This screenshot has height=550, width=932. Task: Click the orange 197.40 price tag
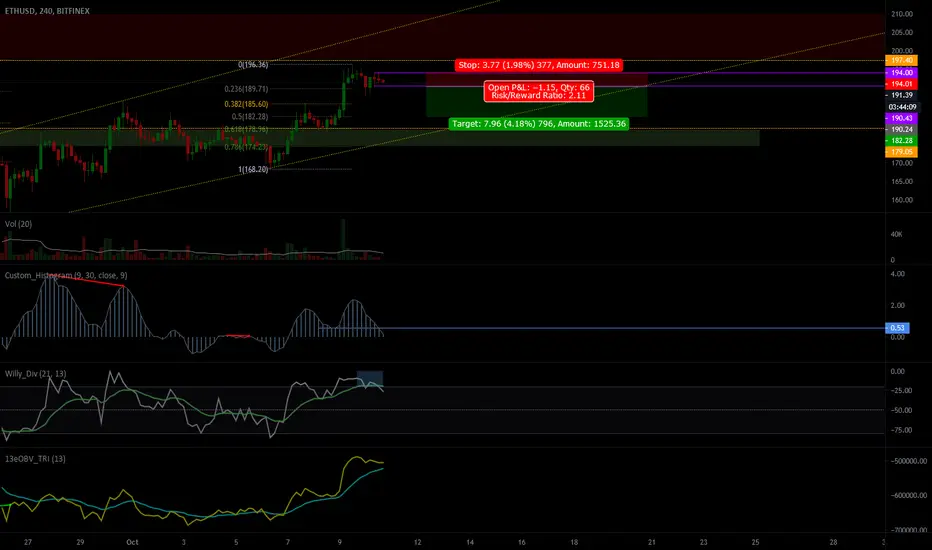901,61
